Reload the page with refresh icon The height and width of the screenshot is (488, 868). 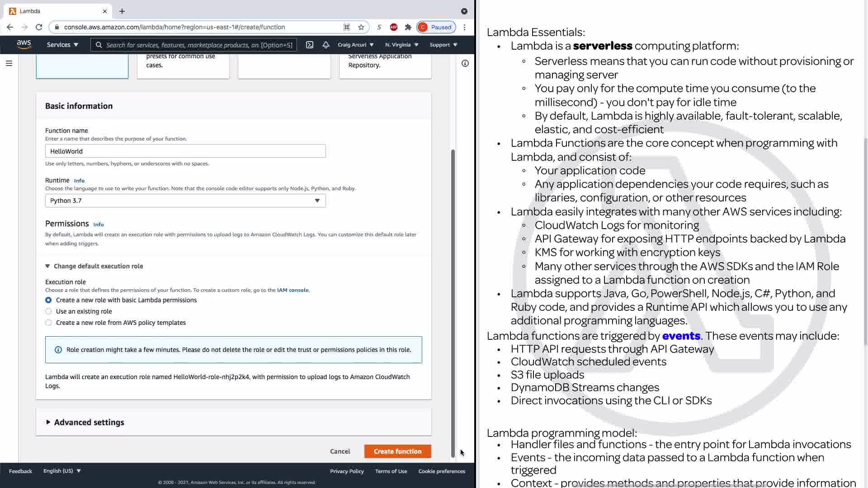click(x=39, y=27)
